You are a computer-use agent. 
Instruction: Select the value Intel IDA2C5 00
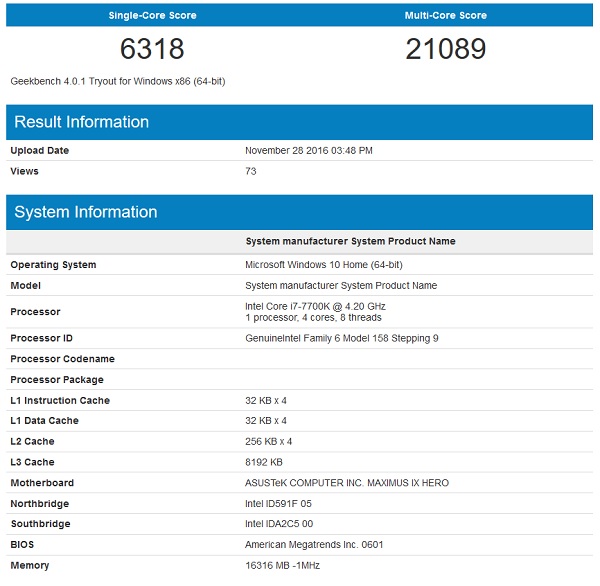coord(279,524)
